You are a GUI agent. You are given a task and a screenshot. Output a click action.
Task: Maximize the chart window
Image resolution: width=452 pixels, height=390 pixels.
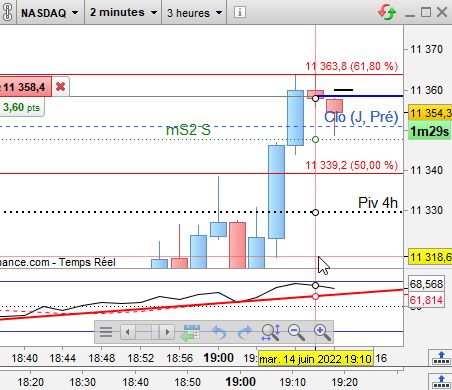426,12
